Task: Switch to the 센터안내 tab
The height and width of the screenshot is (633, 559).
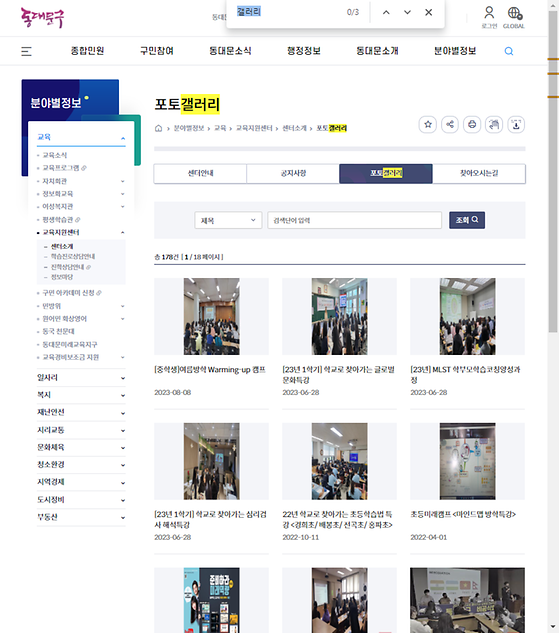Action: (200, 174)
